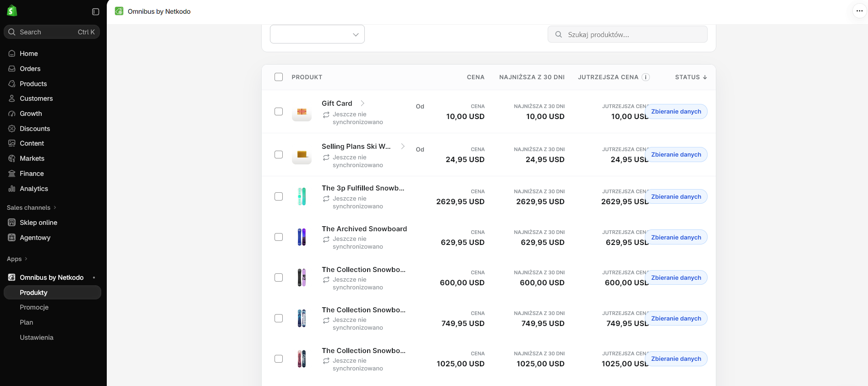Check The Archived Snowboard checkbox
This screenshot has height=386, width=868.
(x=279, y=237)
